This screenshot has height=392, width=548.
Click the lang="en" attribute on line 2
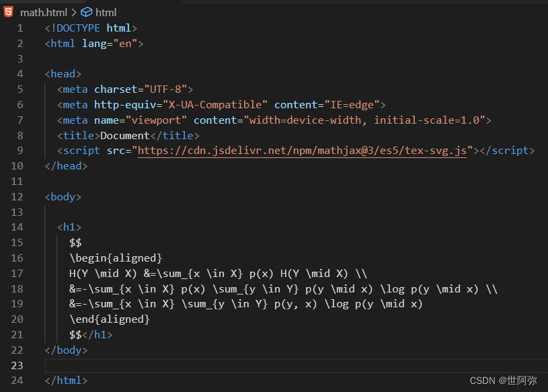click(110, 44)
